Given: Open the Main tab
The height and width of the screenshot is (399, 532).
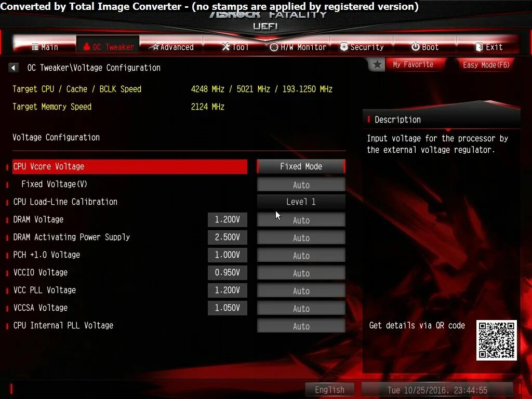Looking at the screenshot, I should pos(45,47).
